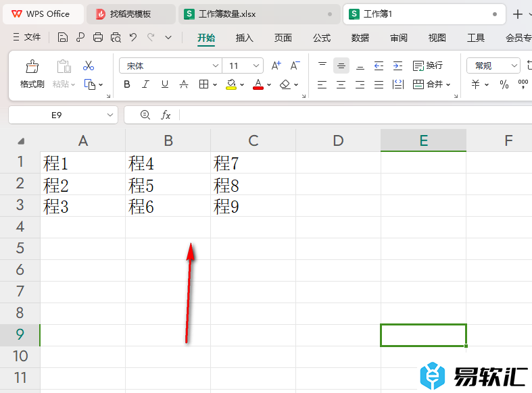Screen dimensions: 532x393
Task: Open the currency format dropdown arrow
Action: [x=487, y=84]
